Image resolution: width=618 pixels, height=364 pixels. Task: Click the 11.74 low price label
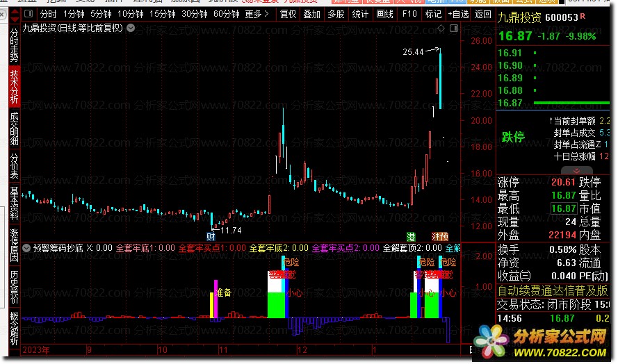(x=231, y=231)
